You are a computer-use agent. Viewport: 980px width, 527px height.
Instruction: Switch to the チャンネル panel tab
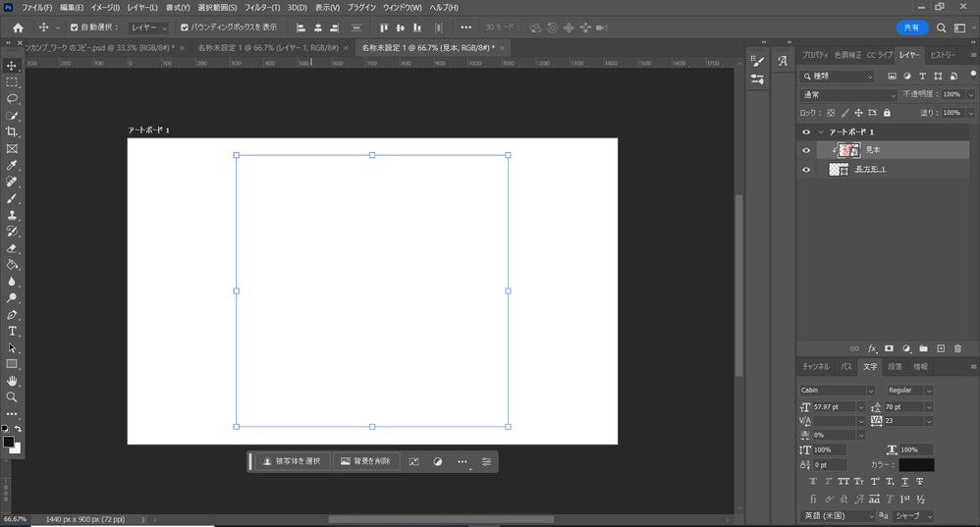pyautogui.click(x=816, y=366)
